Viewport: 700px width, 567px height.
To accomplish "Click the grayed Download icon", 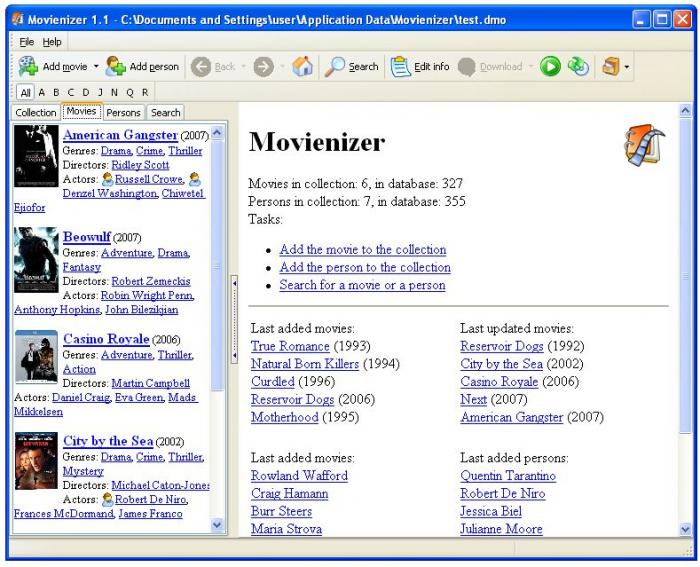I will click(x=467, y=67).
